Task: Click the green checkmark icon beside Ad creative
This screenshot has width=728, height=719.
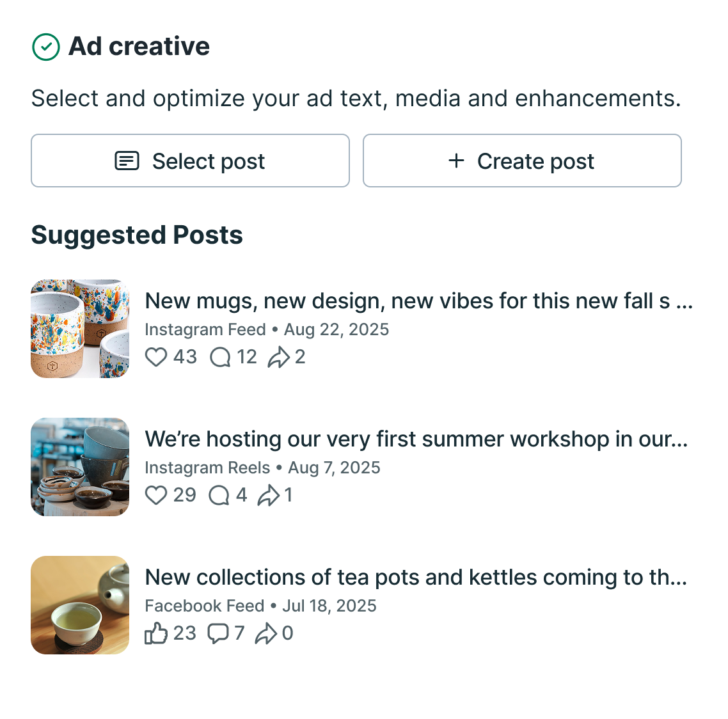Action: (x=45, y=47)
